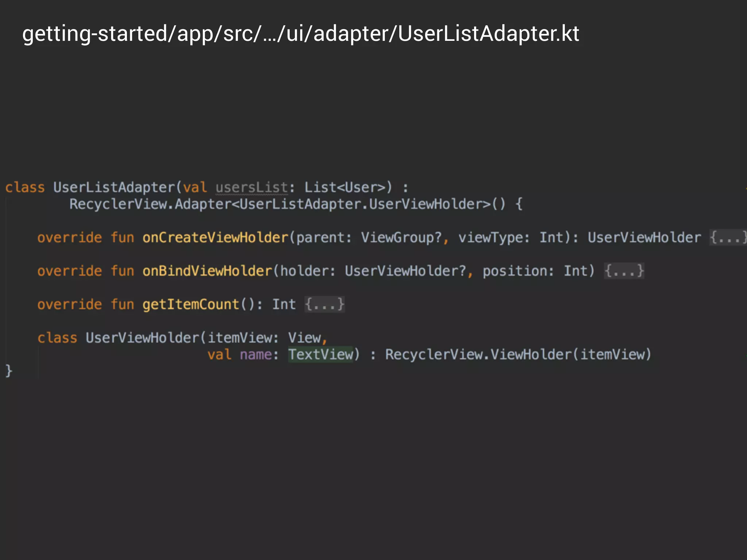Click RecyclerView.Adapter superclass text

click(151, 204)
